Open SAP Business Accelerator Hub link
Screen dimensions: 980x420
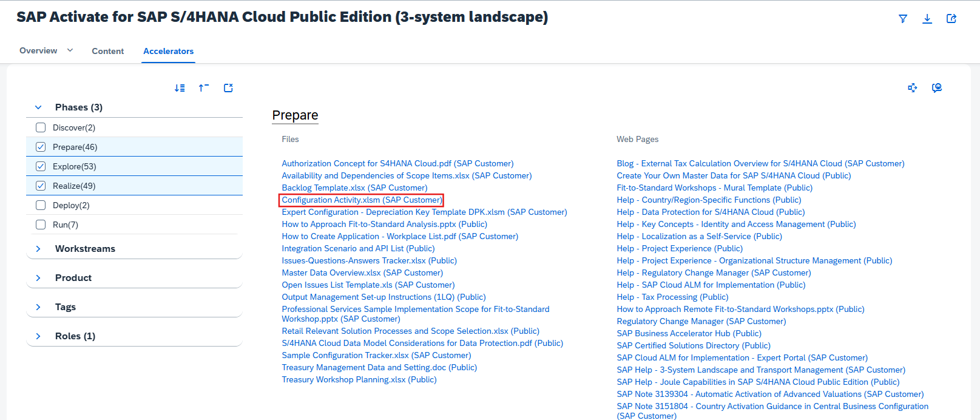click(689, 333)
